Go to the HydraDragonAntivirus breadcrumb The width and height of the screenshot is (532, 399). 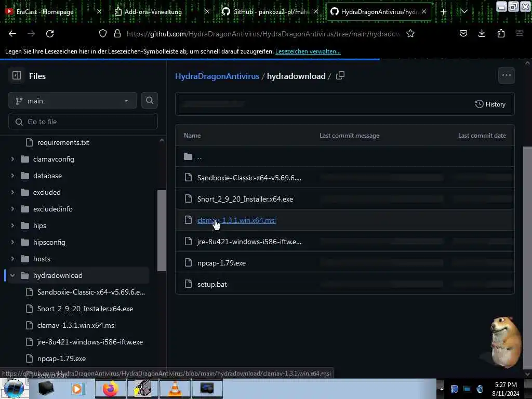pyautogui.click(x=217, y=76)
